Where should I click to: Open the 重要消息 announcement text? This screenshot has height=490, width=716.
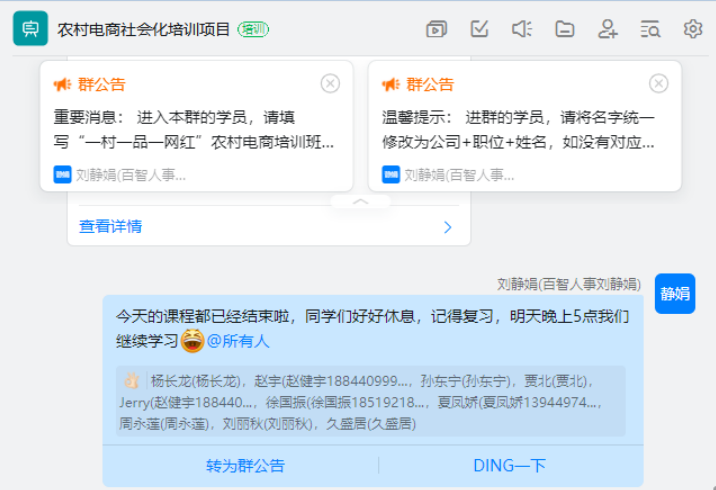point(194,129)
